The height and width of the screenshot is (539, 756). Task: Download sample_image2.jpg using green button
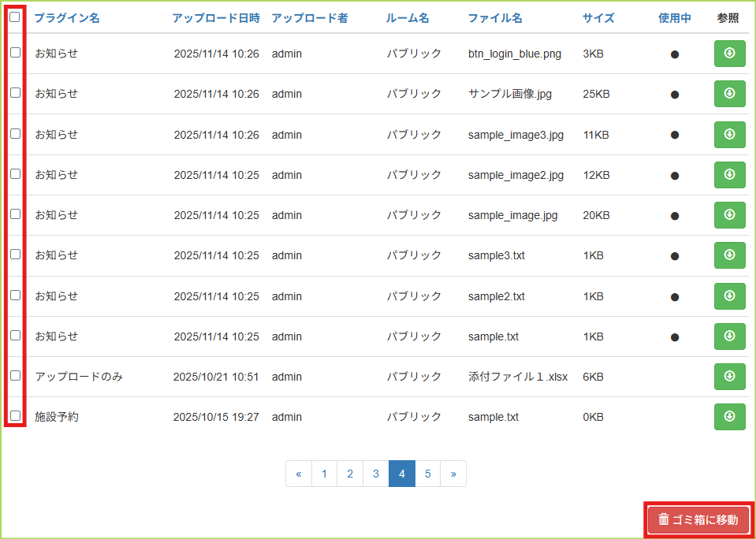(729, 175)
